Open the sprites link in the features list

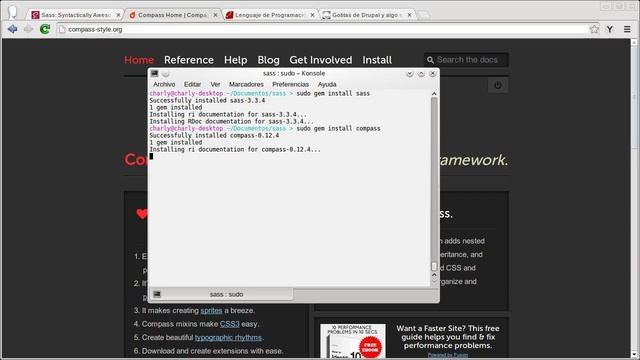point(211,311)
